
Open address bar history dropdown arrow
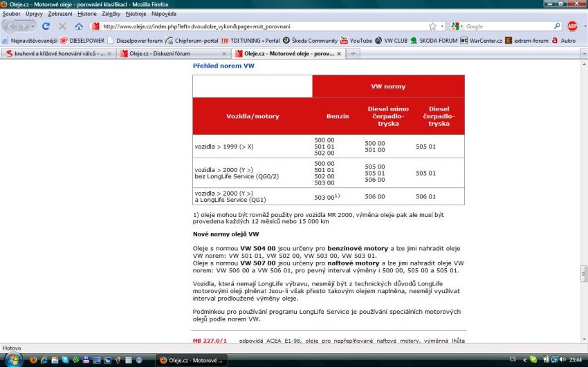click(x=442, y=26)
